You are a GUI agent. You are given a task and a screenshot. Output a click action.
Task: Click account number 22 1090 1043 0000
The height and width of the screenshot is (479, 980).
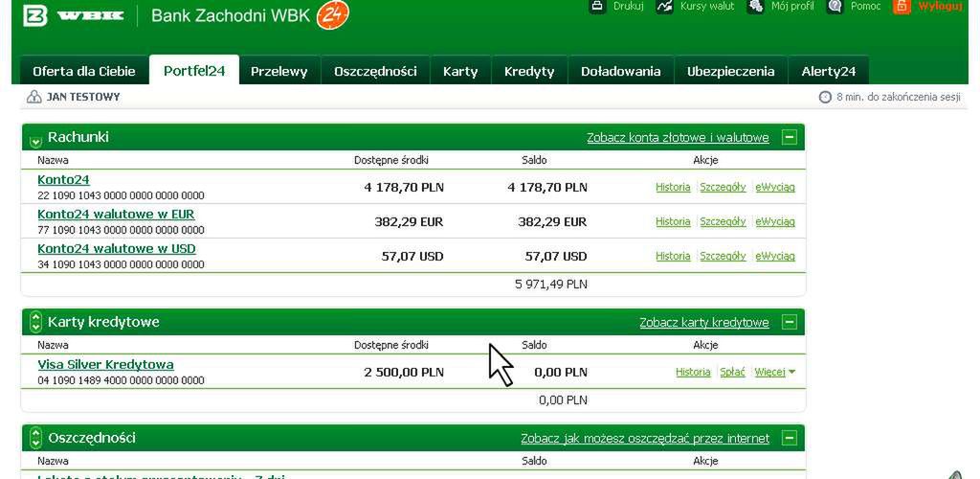click(x=121, y=195)
